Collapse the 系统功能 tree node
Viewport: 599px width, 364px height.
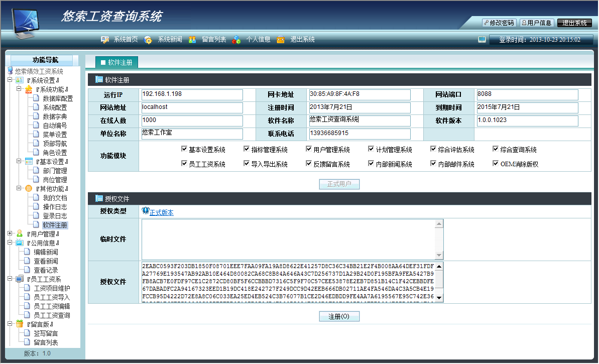(x=19, y=88)
